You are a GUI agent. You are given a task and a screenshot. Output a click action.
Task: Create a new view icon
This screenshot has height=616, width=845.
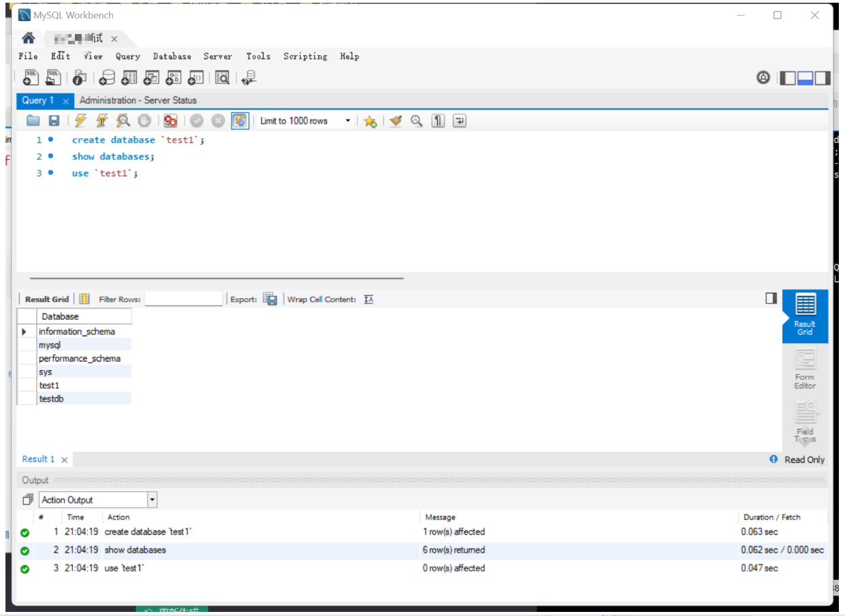pyautogui.click(x=151, y=78)
